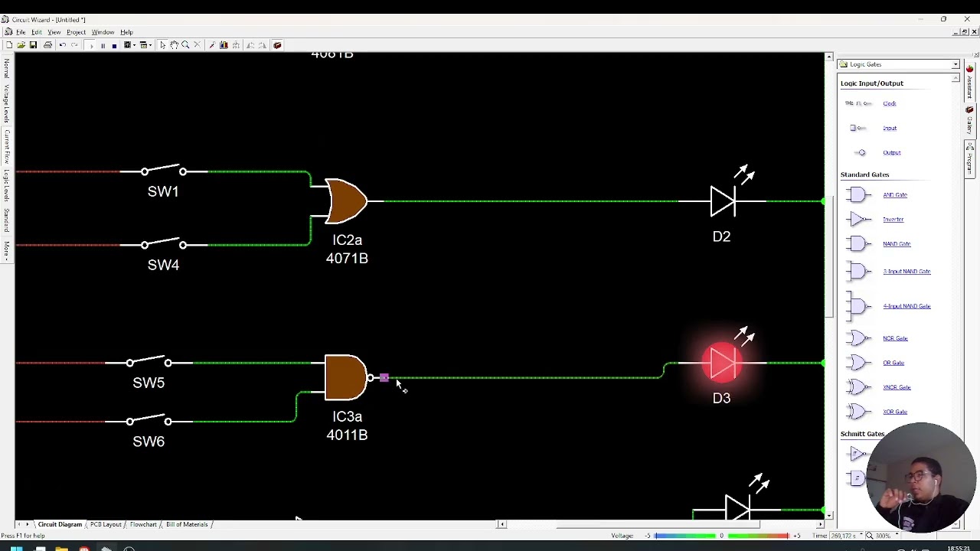Open the Gallery side panel tab

pos(970,120)
